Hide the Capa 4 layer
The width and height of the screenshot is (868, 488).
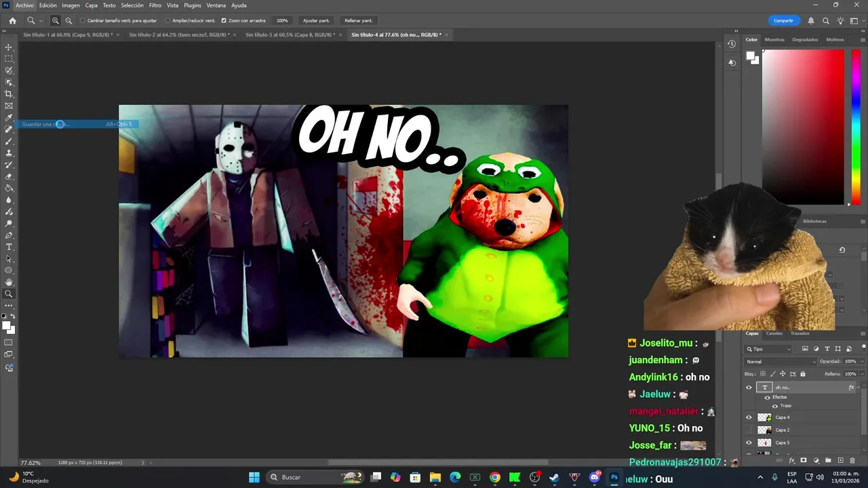pyautogui.click(x=749, y=418)
